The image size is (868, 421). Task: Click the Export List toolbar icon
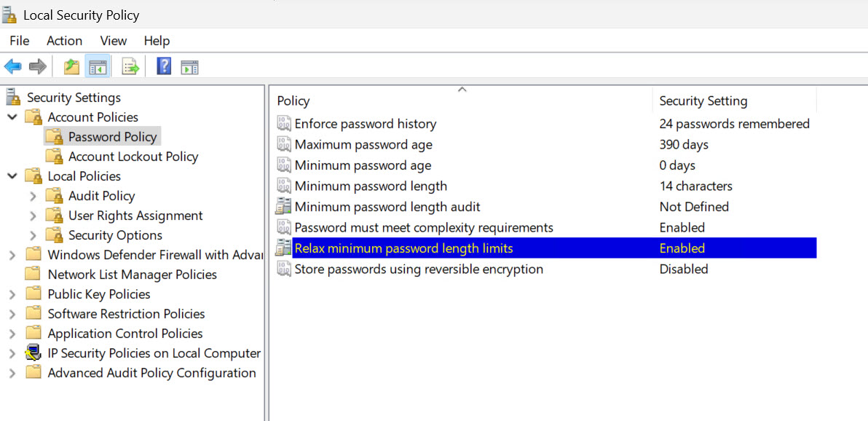pos(130,68)
